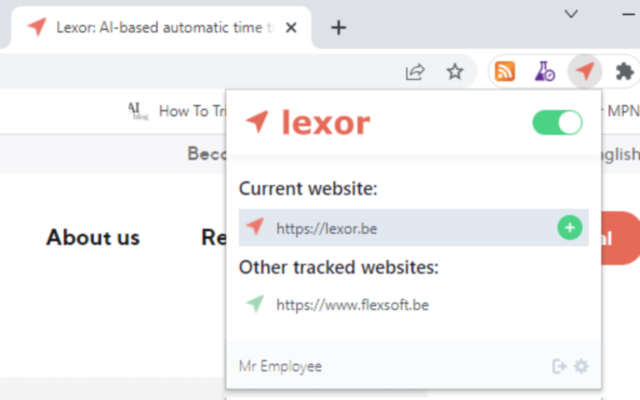The width and height of the screenshot is (640, 400).
Task: Add lexor.be with the green plus button
Action: 570,228
